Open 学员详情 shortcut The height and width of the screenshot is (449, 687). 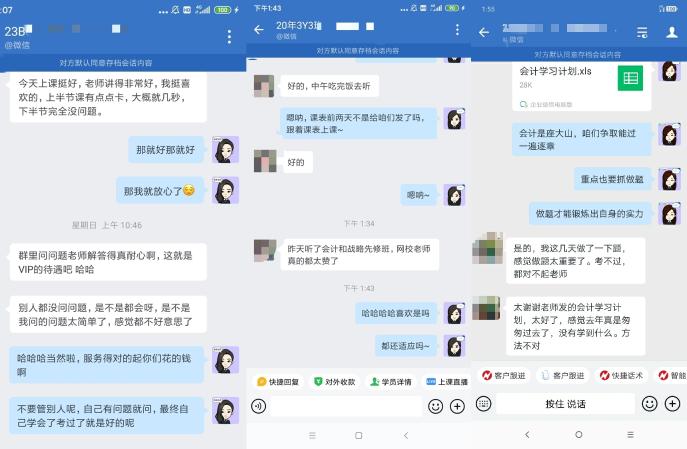391,382
